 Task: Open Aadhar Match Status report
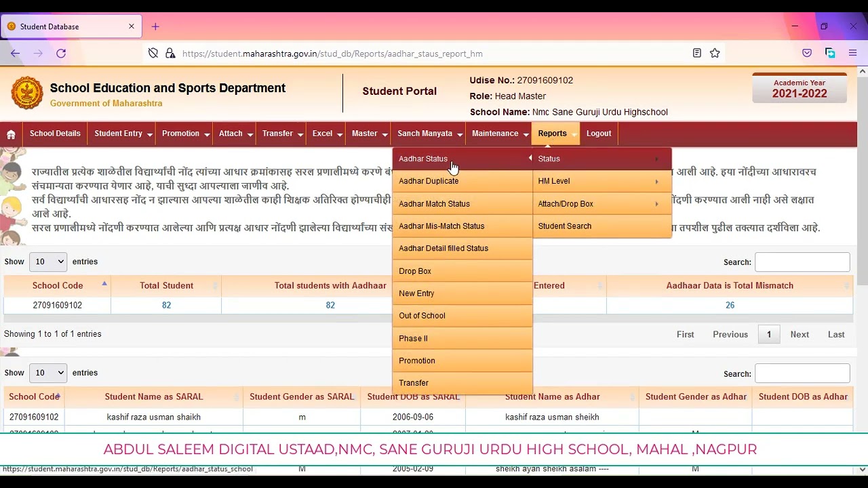point(462,203)
